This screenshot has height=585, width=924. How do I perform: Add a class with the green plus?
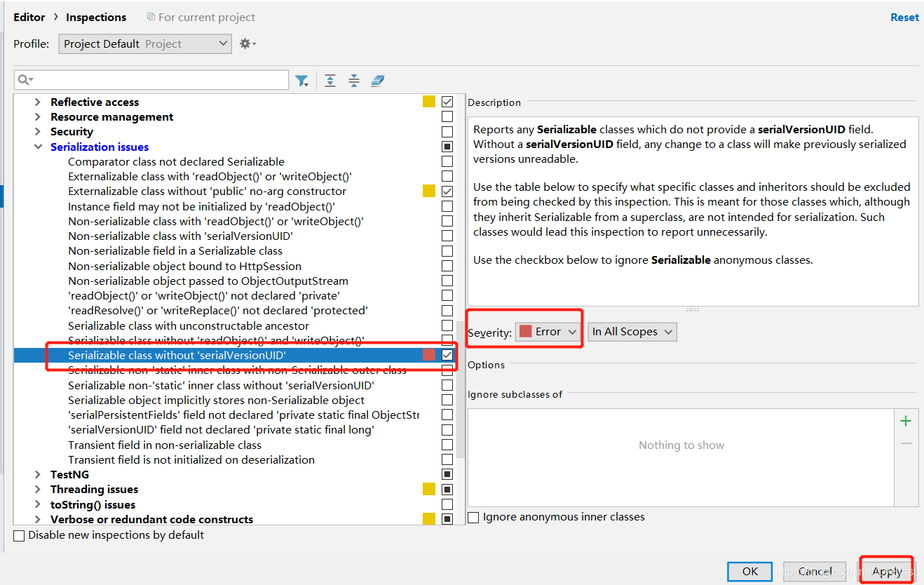tap(906, 421)
